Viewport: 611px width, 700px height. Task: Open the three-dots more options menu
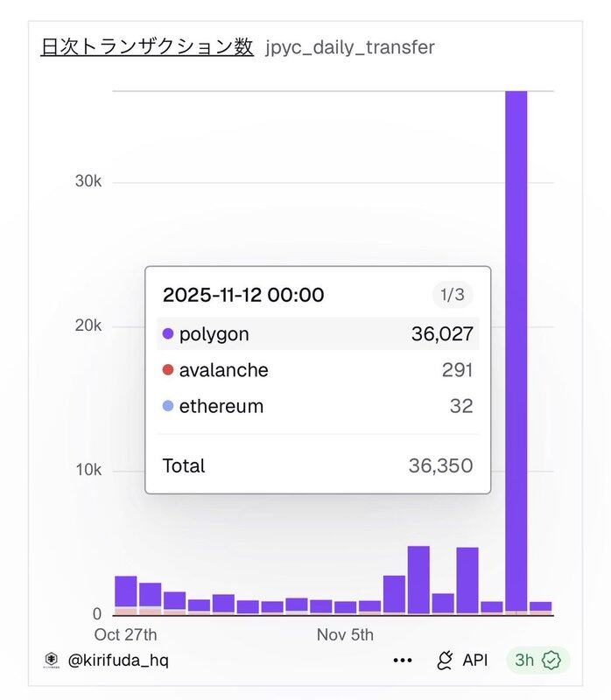(403, 661)
